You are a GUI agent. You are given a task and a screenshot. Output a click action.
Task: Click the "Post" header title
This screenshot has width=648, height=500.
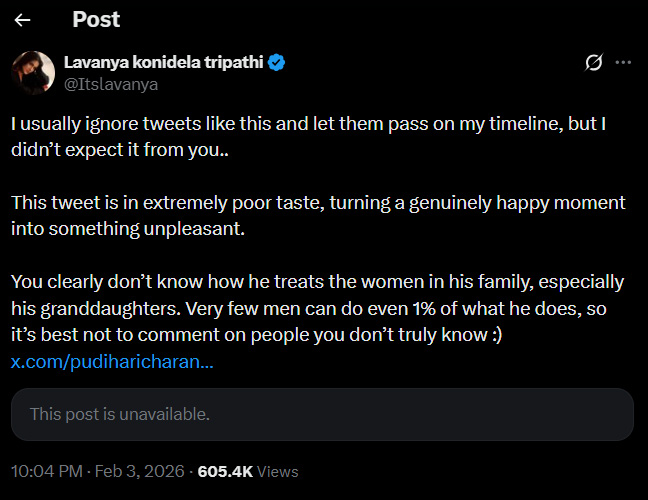(x=96, y=19)
